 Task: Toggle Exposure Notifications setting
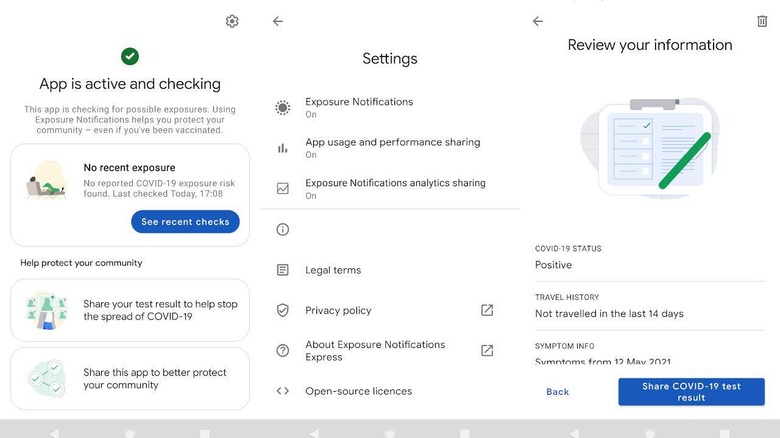(359, 107)
